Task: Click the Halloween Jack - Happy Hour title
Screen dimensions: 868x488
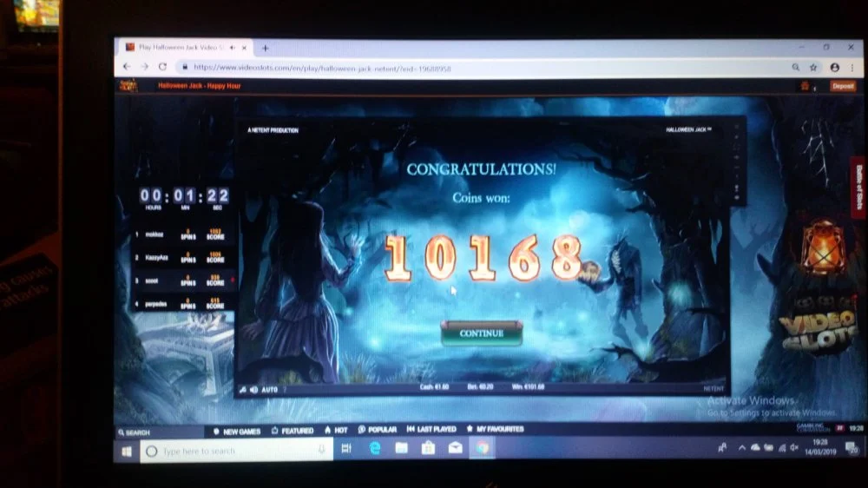Action: pyautogui.click(x=200, y=86)
